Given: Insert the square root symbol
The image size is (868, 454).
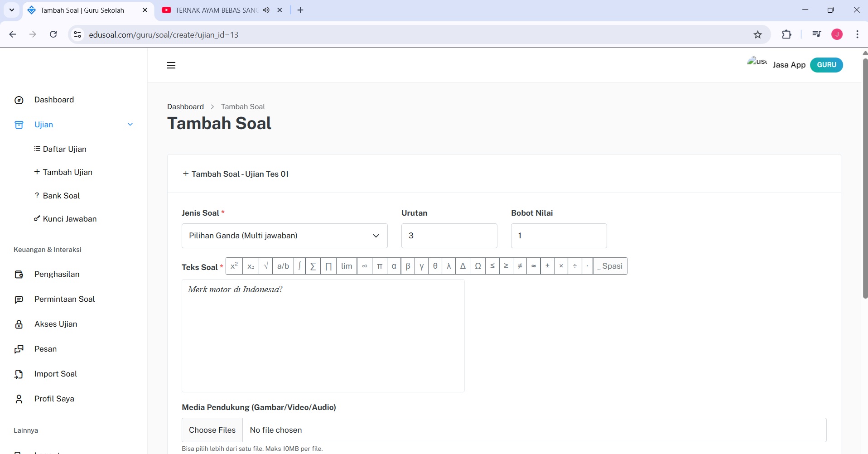Looking at the screenshot, I should click(x=266, y=266).
